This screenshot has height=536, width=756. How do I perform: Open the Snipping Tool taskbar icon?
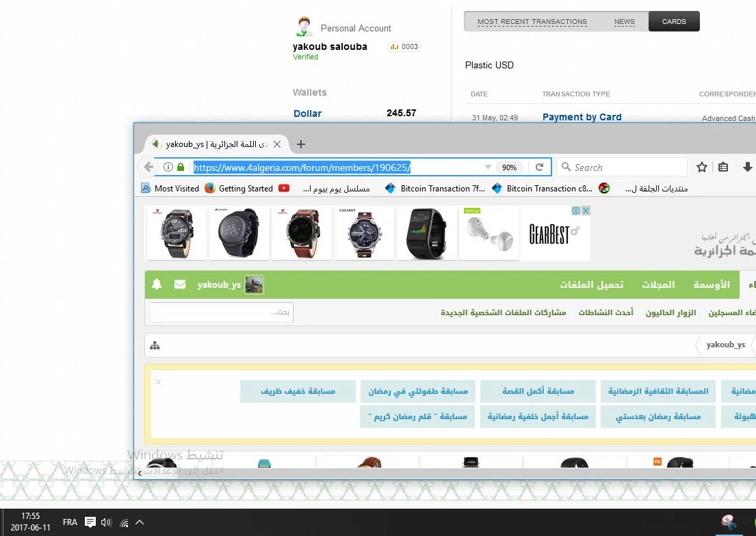click(x=729, y=522)
